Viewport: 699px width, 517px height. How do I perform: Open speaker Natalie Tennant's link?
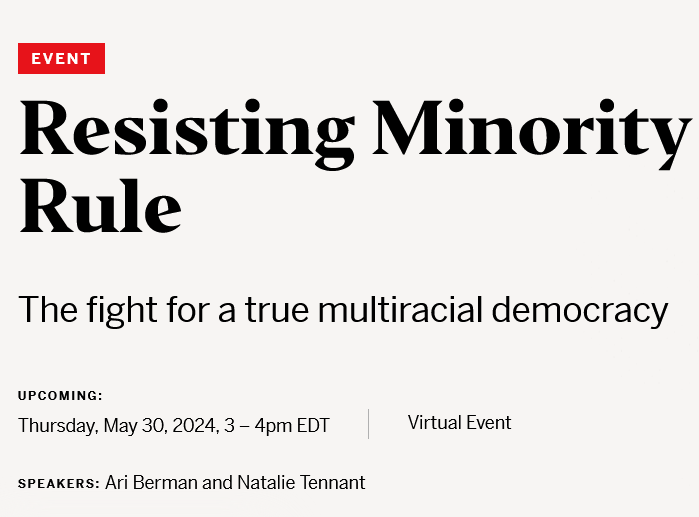(301, 483)
